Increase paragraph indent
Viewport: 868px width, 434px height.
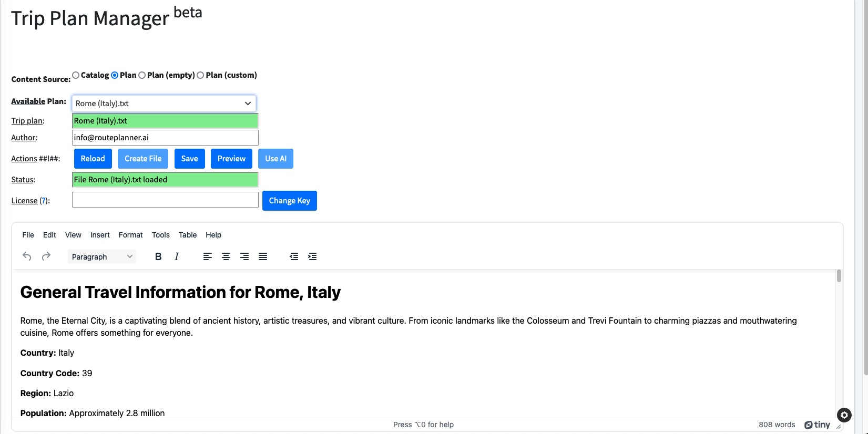(x=312, y=256)
